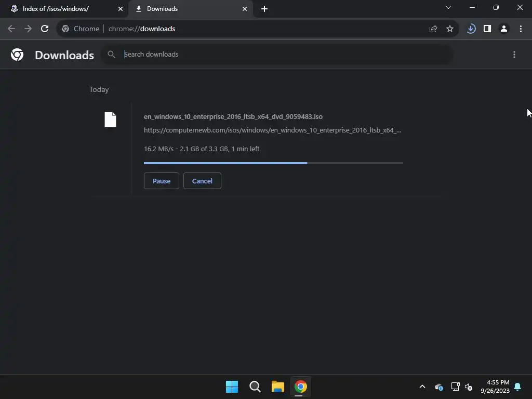Click the download progress bar
The width and height of the screenshot is (532, 399).
click(x=273, y=163)
